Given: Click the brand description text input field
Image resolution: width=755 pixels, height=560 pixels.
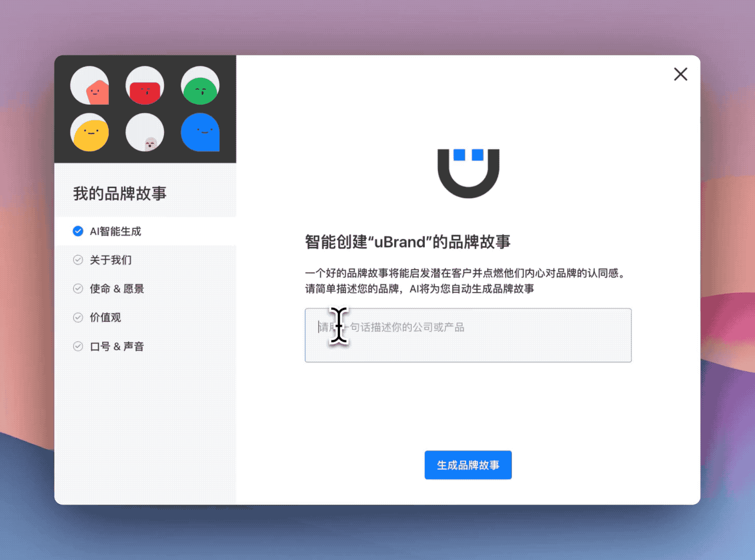Looking at the screenshot, I should pyautogui.click(x=468, y=335).
